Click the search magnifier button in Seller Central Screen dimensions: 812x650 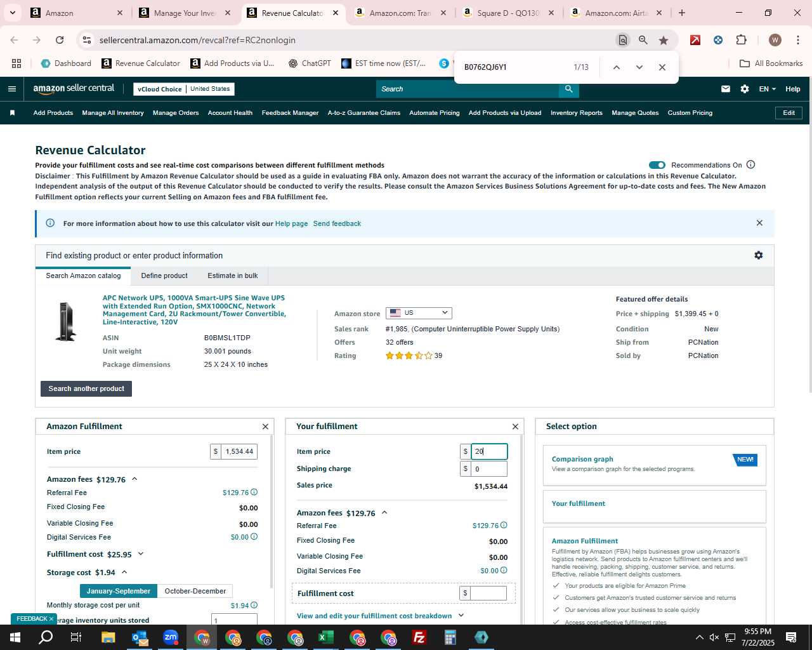569,89
